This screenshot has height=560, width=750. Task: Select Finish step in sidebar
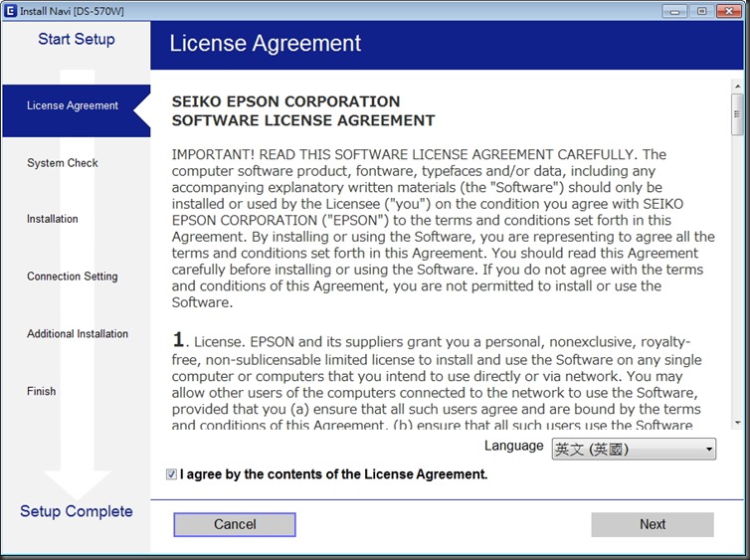[x=41, y=391]
